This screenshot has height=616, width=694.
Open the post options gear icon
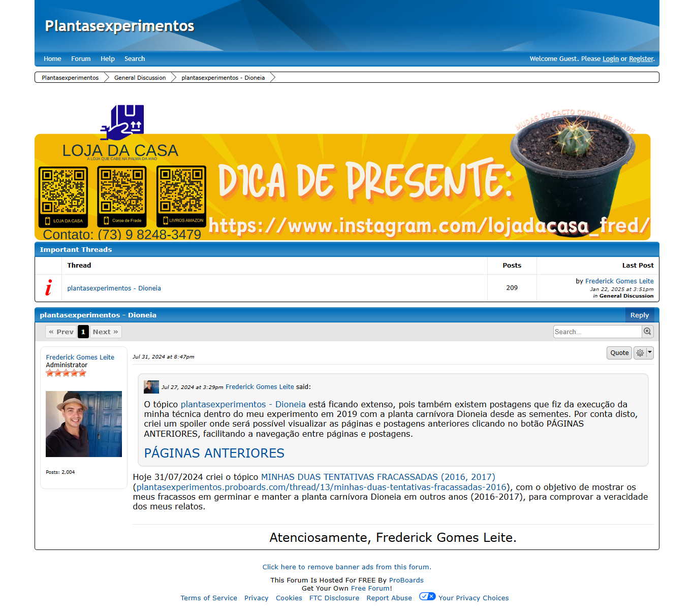(x=640, y=353)
